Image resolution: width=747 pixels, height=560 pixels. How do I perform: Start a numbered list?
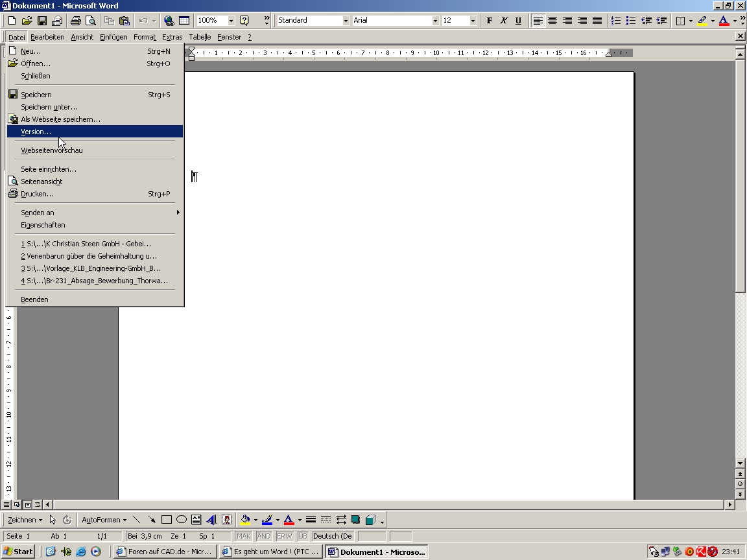click(x=616, y=21)
